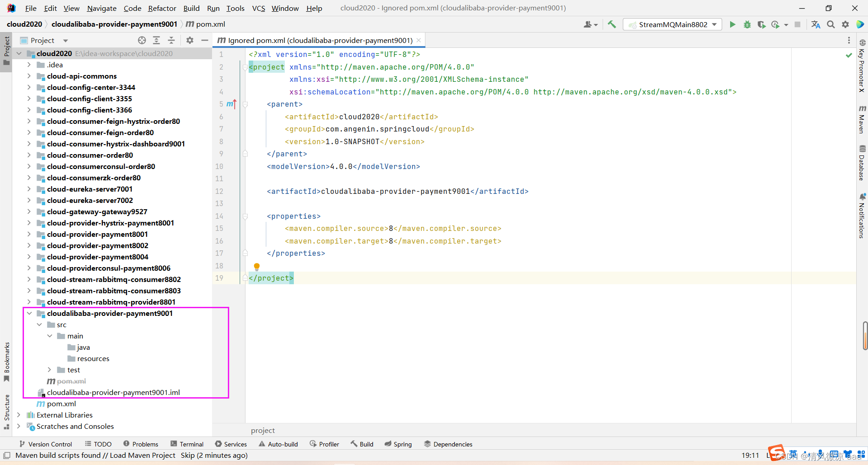Click the Maven reload icon on line 5 gutter

tap(231, 104)
